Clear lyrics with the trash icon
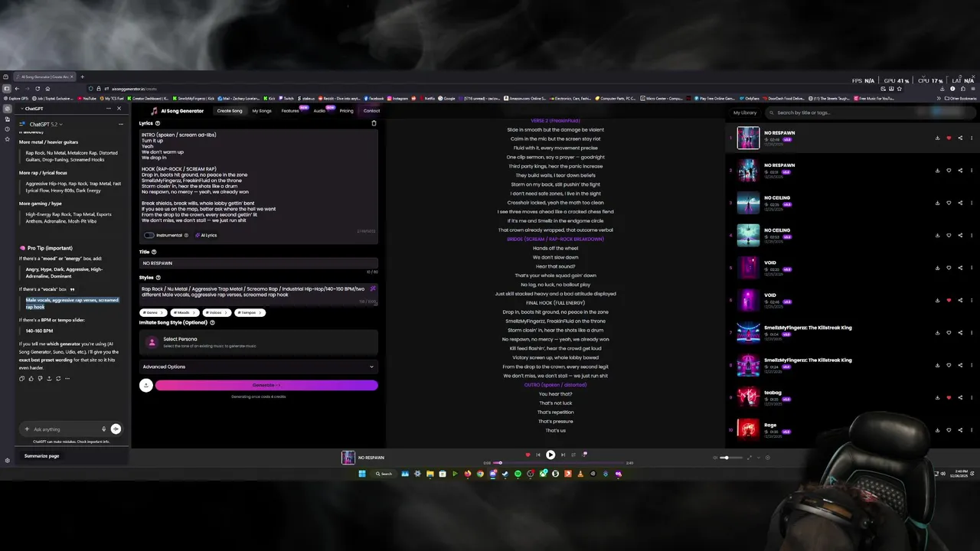980x551 pixels. point(374,123)
